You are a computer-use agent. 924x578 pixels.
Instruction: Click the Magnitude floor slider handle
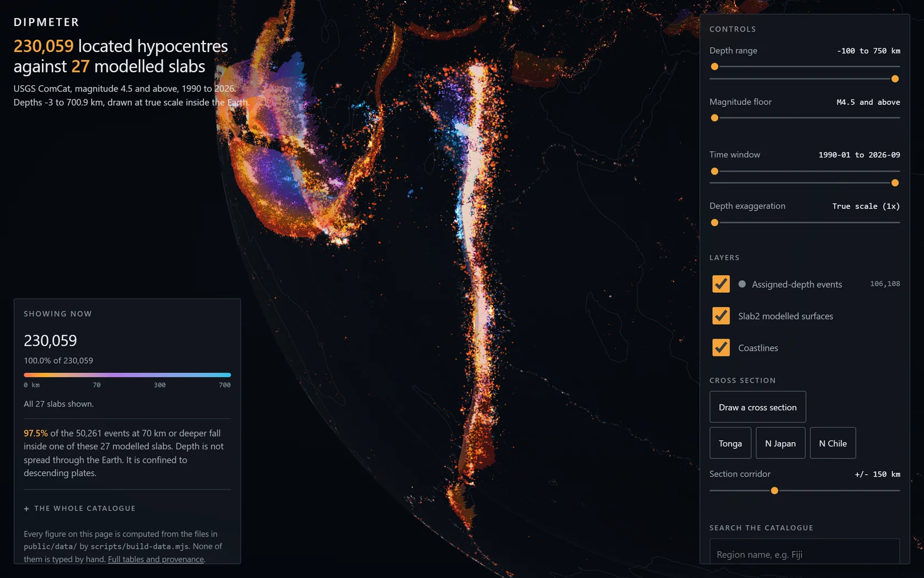(714, 118)
